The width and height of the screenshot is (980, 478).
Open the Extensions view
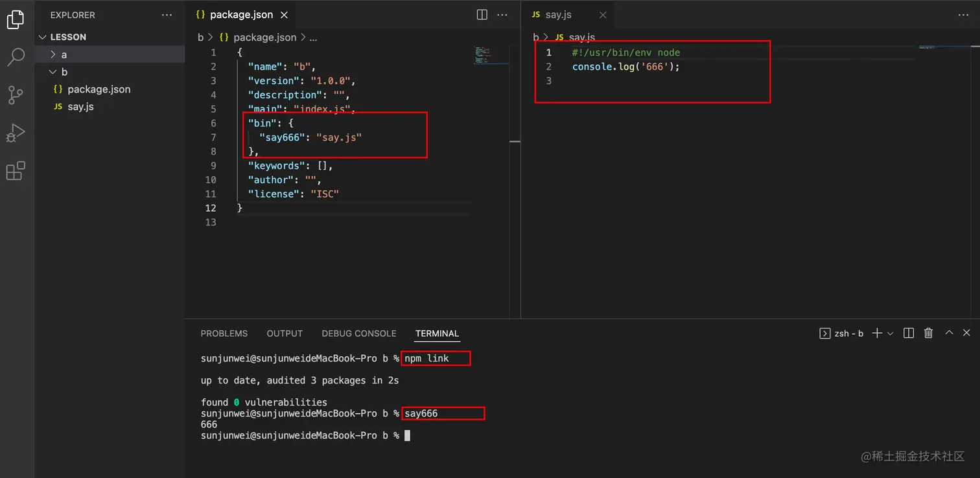(16, 171)
